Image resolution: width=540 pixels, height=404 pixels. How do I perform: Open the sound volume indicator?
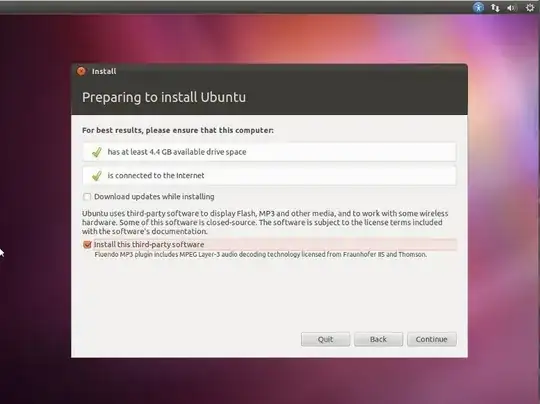(x=512, y=8)
